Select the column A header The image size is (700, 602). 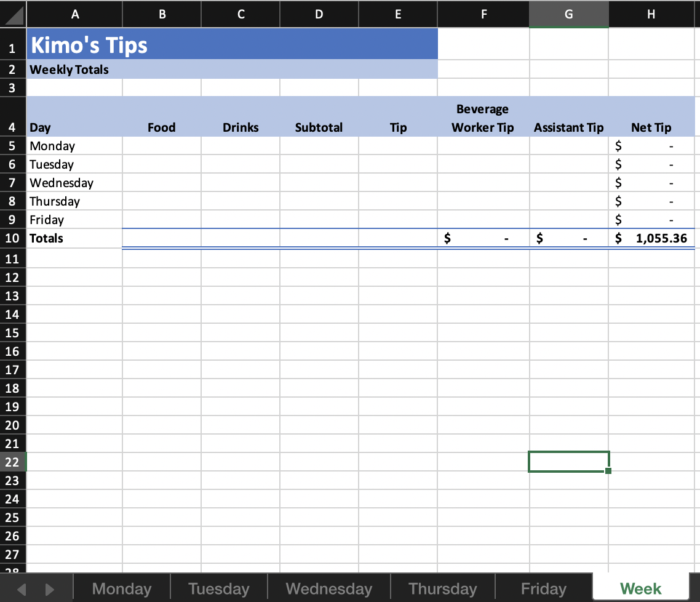74,14
